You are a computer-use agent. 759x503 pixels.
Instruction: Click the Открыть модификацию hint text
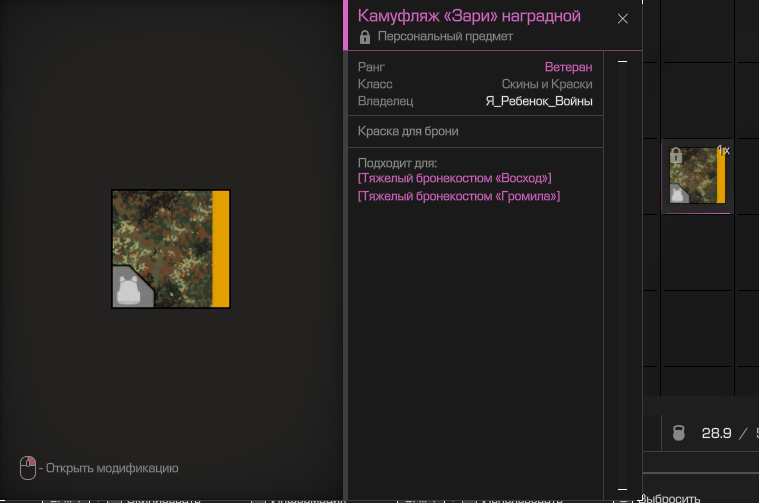[112, 468]
